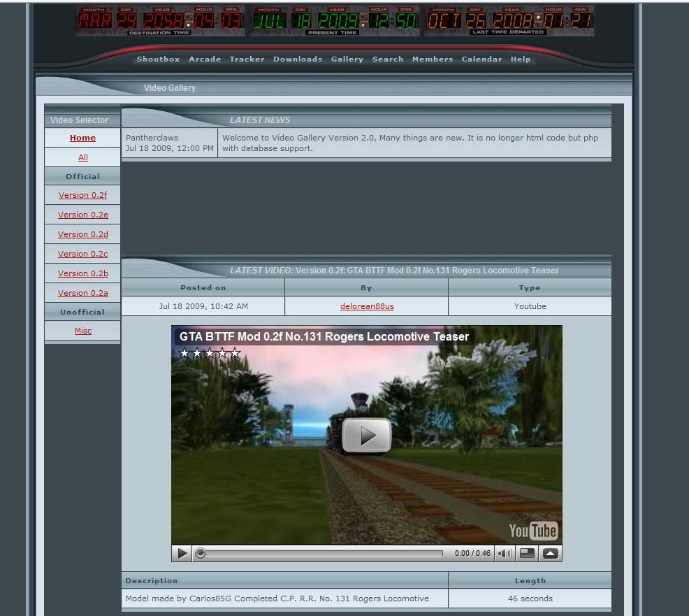The image size is (689, 616).
Task: Toggle the player size icon
Action: [x=527, y=553]
